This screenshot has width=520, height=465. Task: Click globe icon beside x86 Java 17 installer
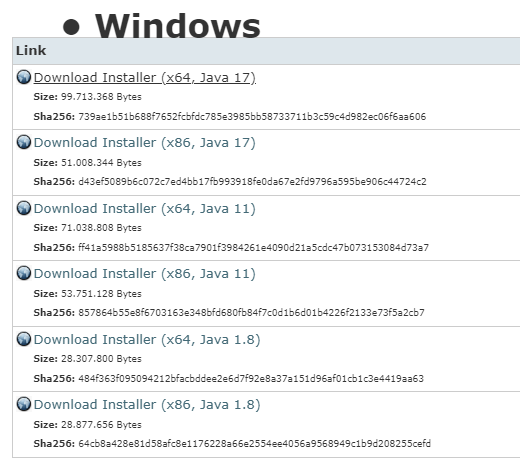24,142
